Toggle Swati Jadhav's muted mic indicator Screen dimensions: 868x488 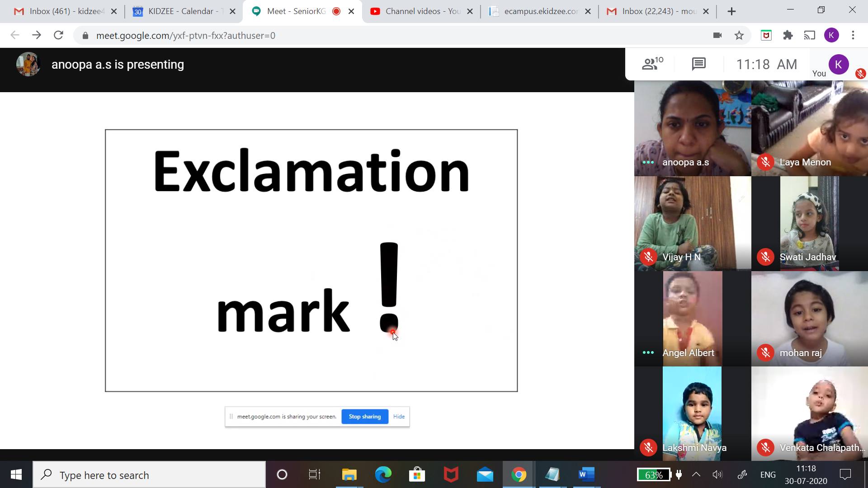click(765, 257)
